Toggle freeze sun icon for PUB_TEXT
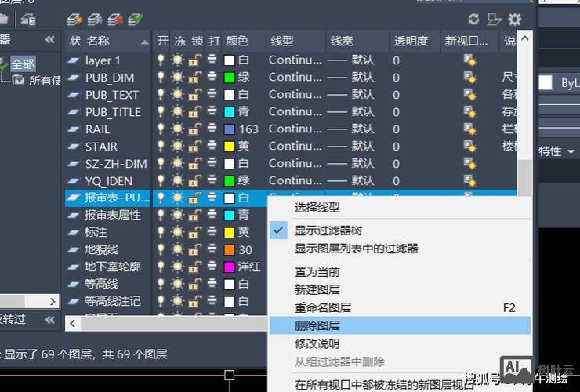 pos(178,94)
